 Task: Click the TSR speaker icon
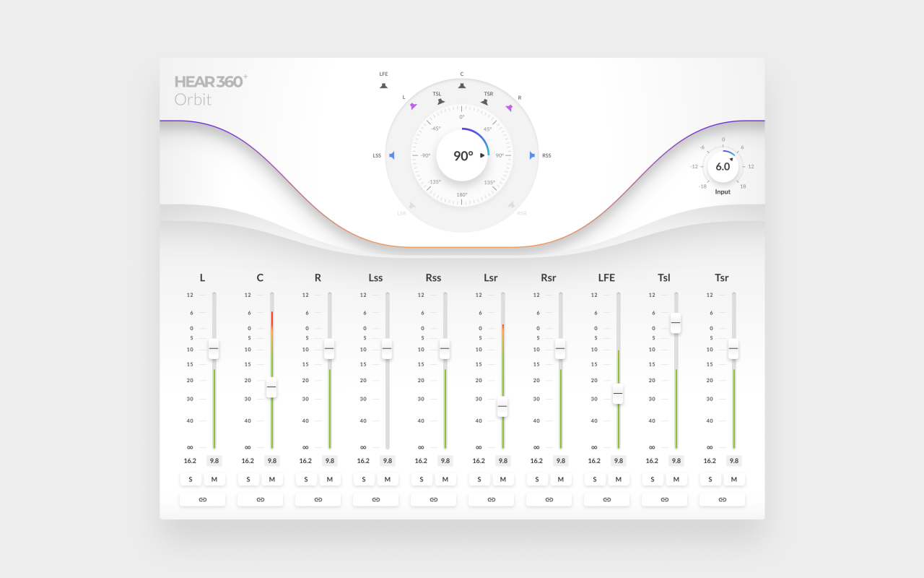pyautogui.click(x=484, y=102)
